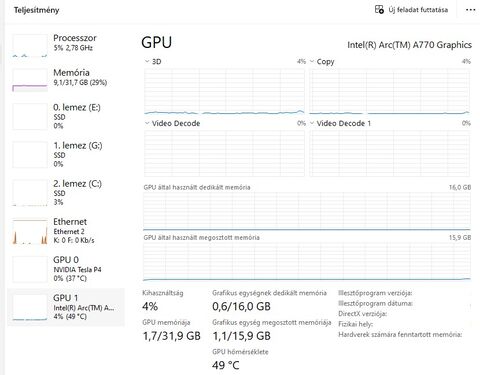Click the Teljesítmény page title
Image resolution: width=480 pixels, height=375 pixels.
click(x=36, y=10)
